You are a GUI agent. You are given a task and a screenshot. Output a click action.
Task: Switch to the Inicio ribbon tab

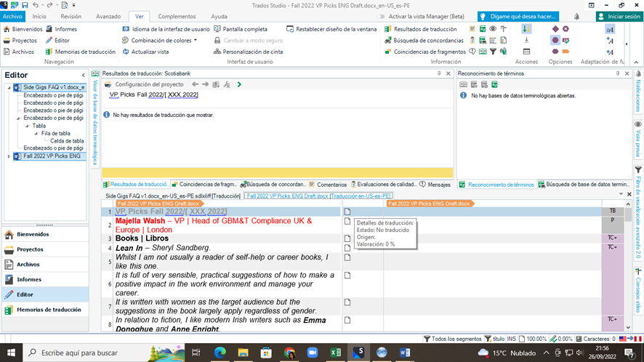click(39, 17)
